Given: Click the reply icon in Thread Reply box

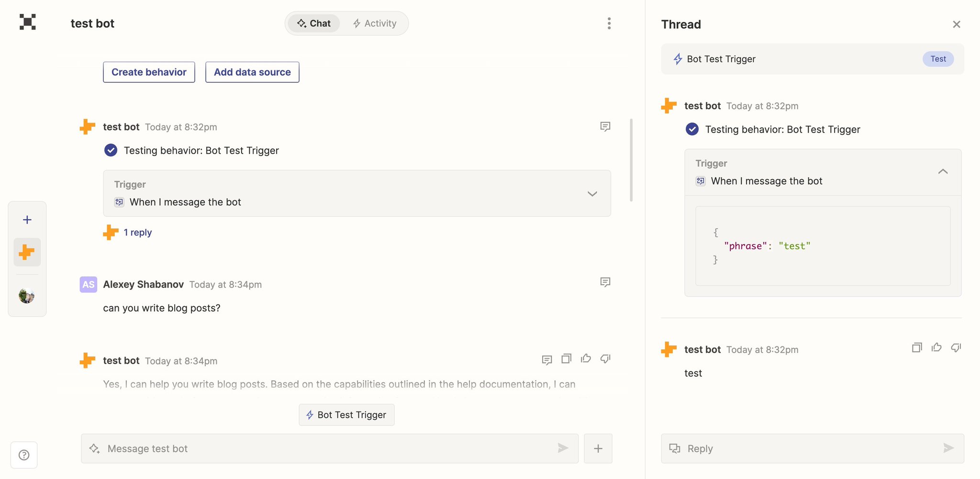Looking at the screenshot, I should click(x=674, y=448).
